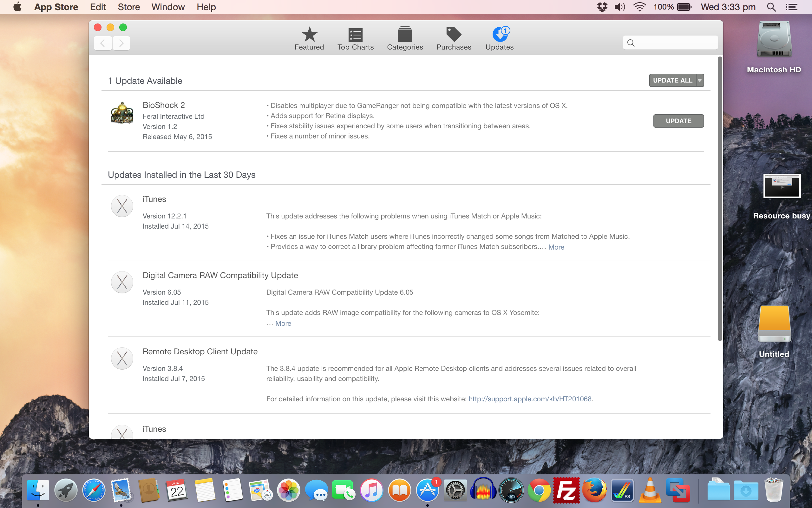The width and height of the screenshot is (812, 508).
Task: Open System Preferences from the Dock
Action: [x=455, y=490]
